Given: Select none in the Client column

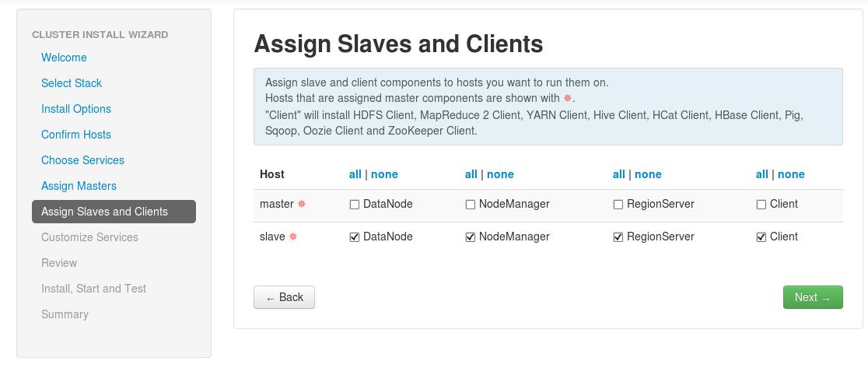Looking at the screenshot, I should (x=791, y=174).
